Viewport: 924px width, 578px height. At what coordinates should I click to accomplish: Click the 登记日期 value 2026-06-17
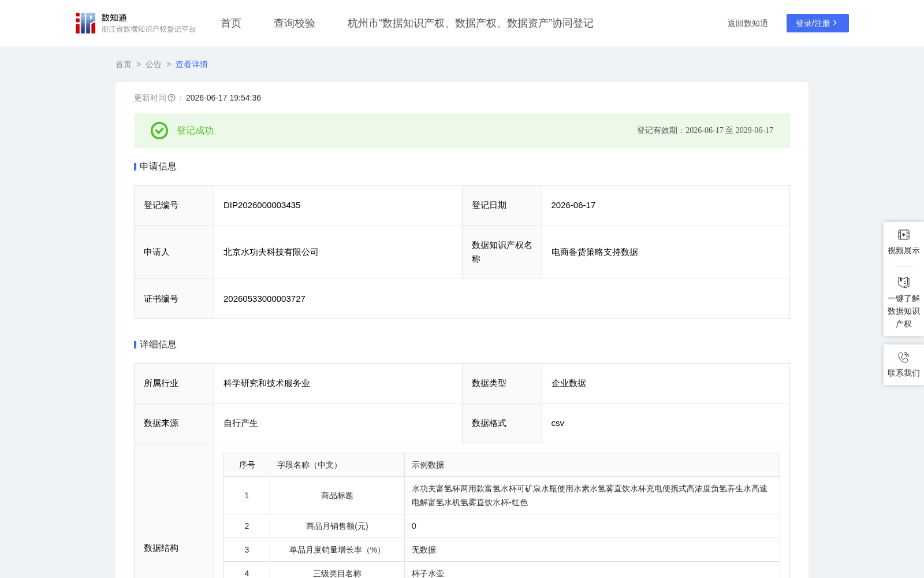pos(573,205)
